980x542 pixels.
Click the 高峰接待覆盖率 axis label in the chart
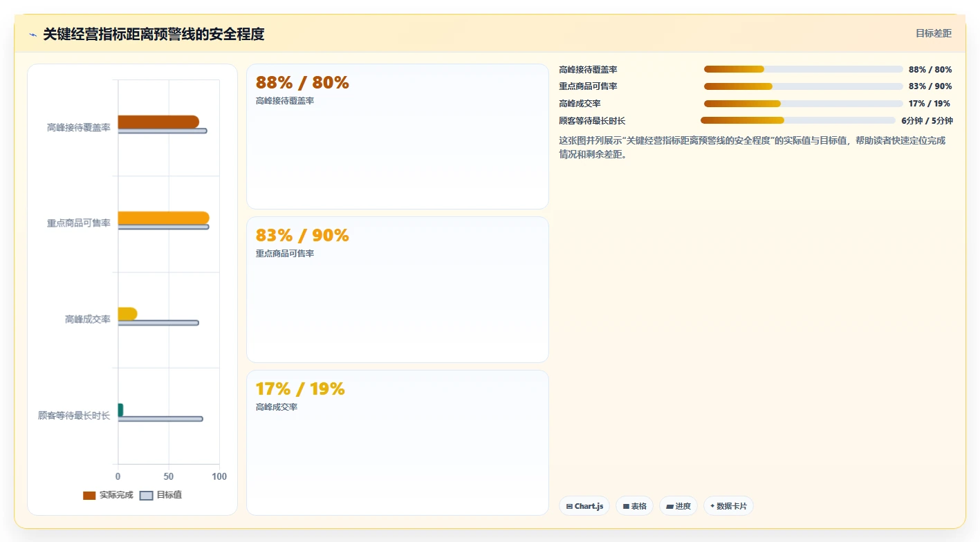coord(79,128)
